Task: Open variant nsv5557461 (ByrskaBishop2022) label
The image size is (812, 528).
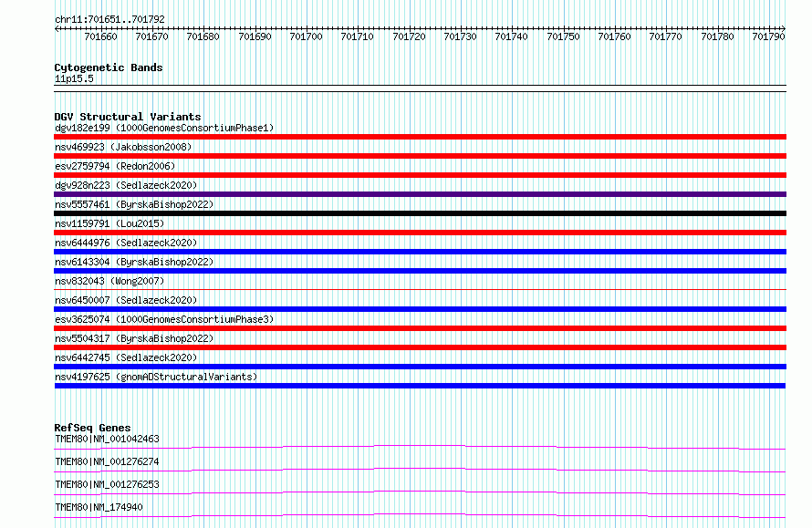Action: click(134, 204)
